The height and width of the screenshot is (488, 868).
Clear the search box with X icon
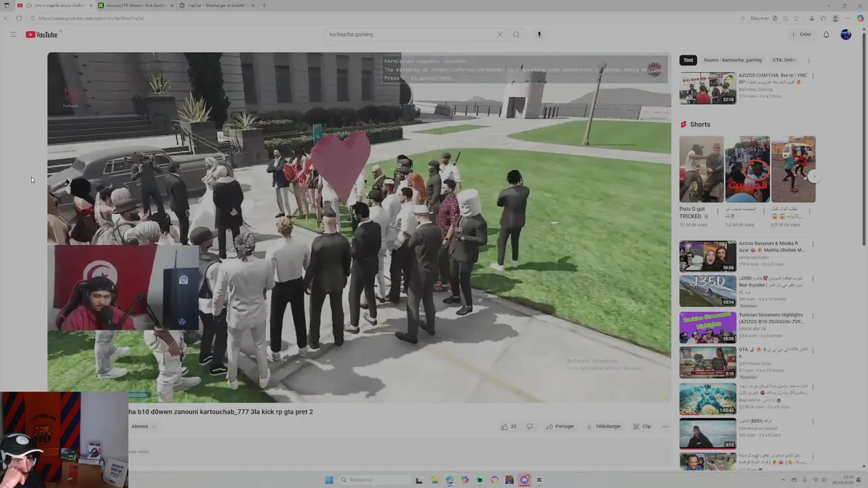click(x=500, y=35)
